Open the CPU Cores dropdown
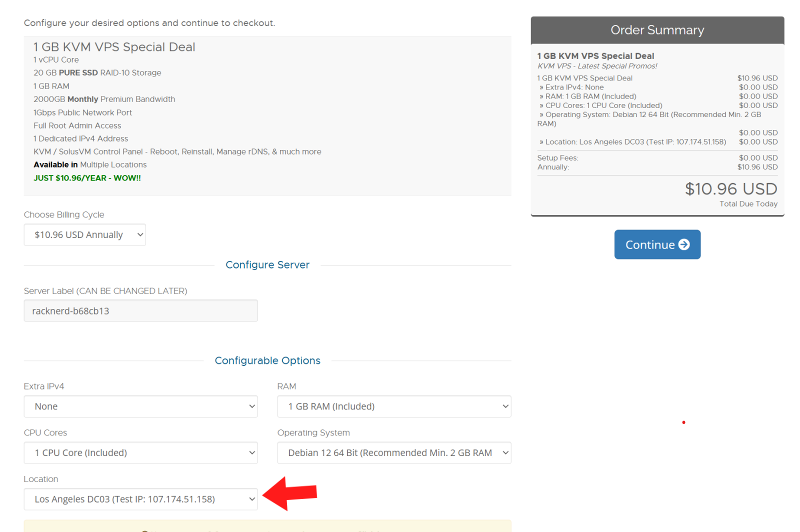The image size is (800, 532). (140, 452)
